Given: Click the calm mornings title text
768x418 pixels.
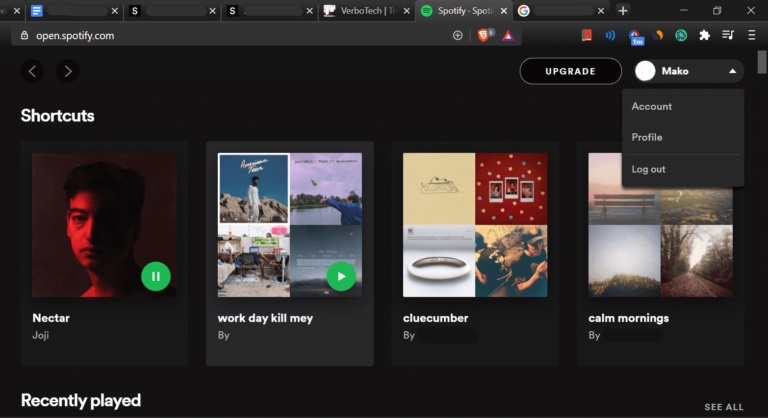Looking at the screenshot, I should coord(628,318).
